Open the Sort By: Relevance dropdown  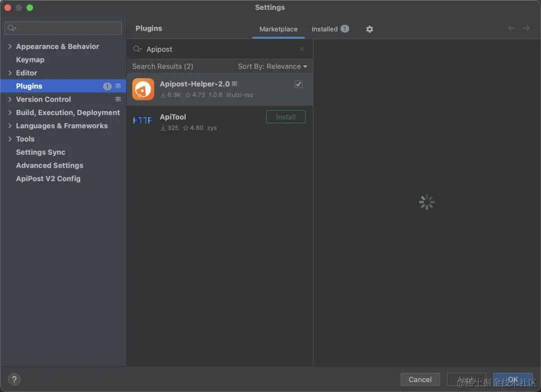[x=273, y=66]
